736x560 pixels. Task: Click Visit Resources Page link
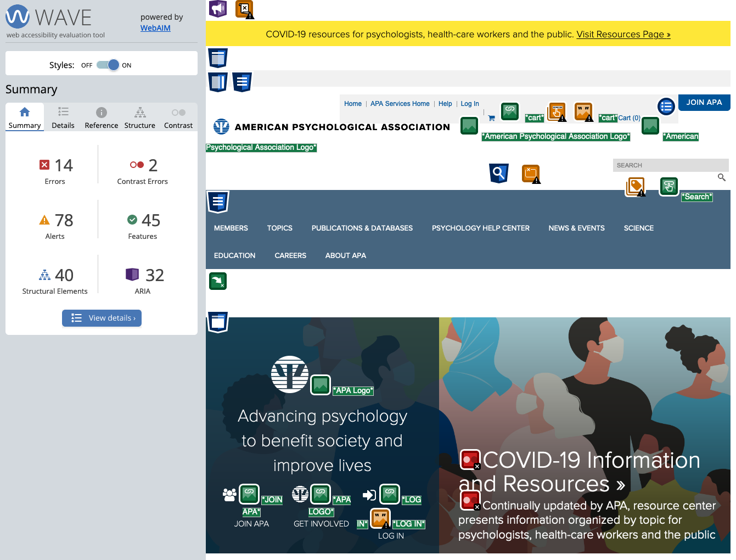point(623,34)
